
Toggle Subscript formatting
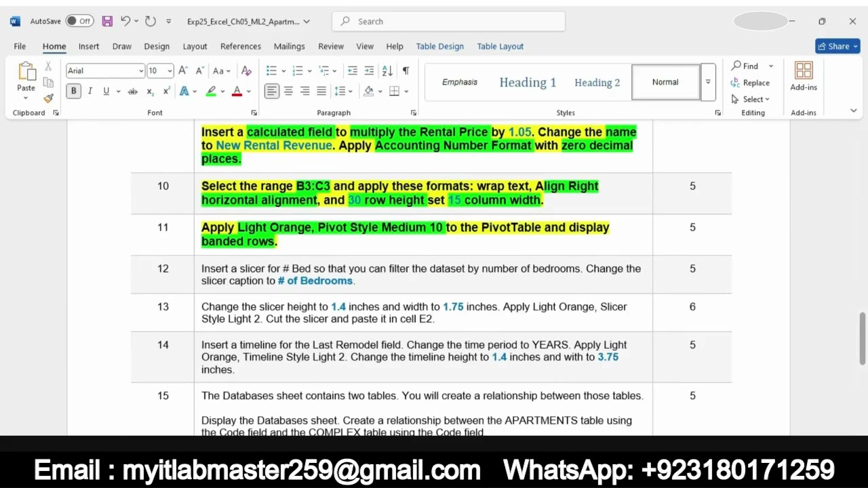[x=150, y=91]
